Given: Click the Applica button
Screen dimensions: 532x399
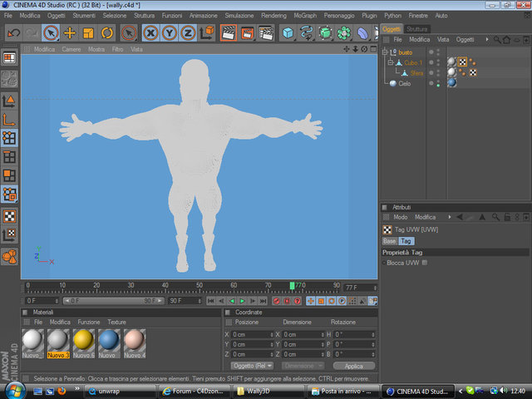Looking at the screenshot, I should tap(353, 365).
